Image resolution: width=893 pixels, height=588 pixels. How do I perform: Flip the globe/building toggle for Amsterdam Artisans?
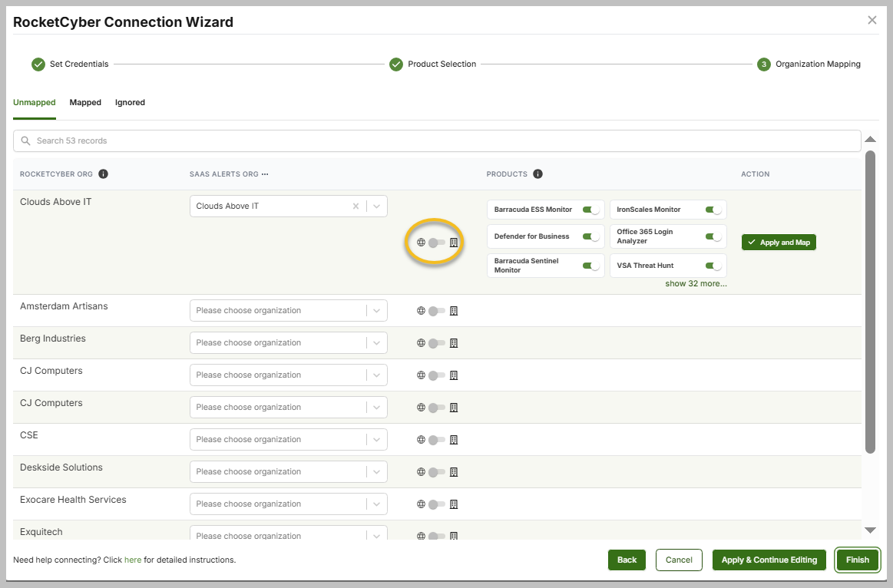pos(437,311)
